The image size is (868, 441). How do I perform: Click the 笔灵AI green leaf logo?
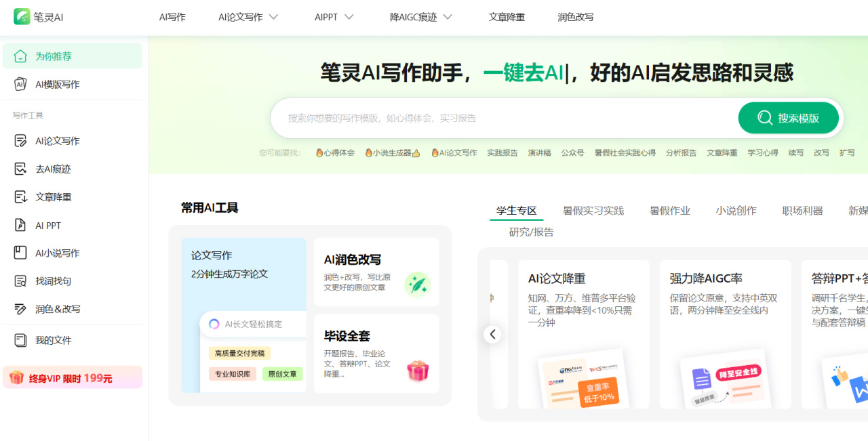[22, 17]
